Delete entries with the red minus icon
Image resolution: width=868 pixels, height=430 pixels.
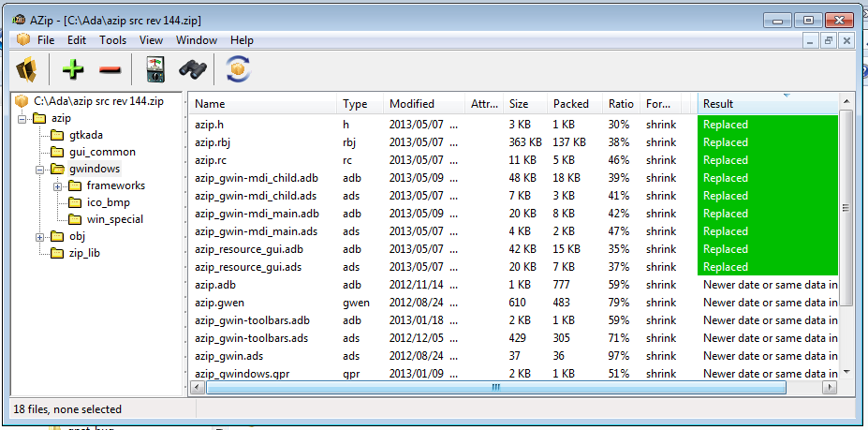coord(110,70)
